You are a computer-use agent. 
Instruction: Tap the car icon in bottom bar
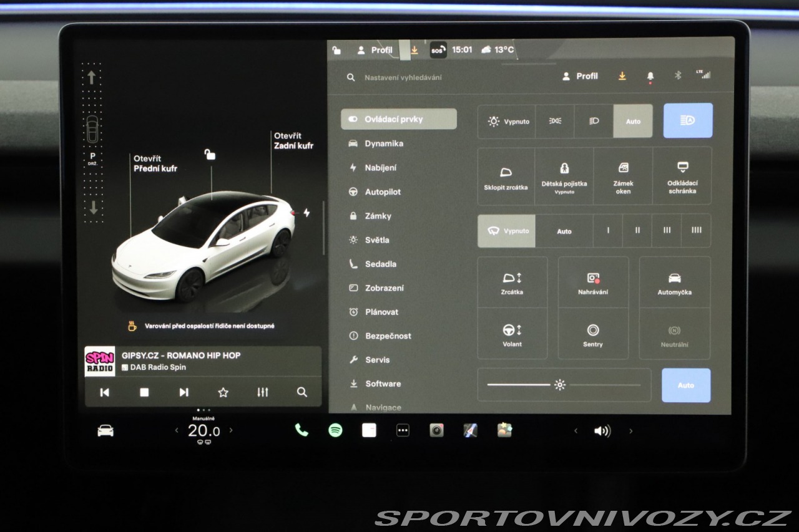pos(105,430)
